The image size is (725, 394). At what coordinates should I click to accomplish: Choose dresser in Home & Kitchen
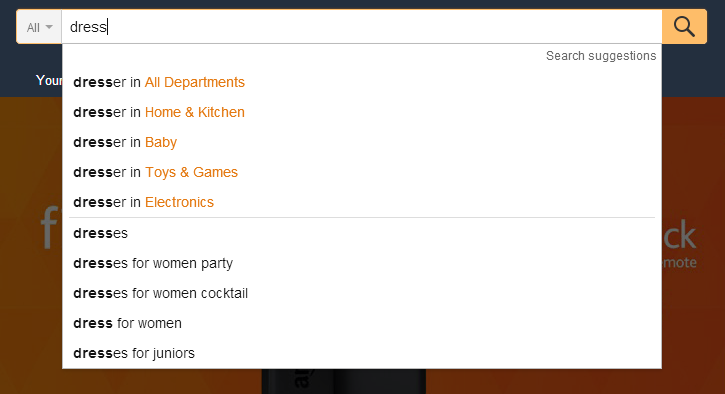362,112
